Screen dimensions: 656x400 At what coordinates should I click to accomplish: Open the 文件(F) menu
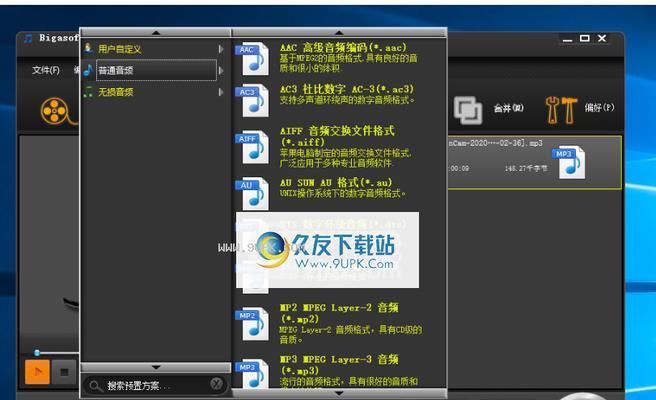[x=46, y=70]
